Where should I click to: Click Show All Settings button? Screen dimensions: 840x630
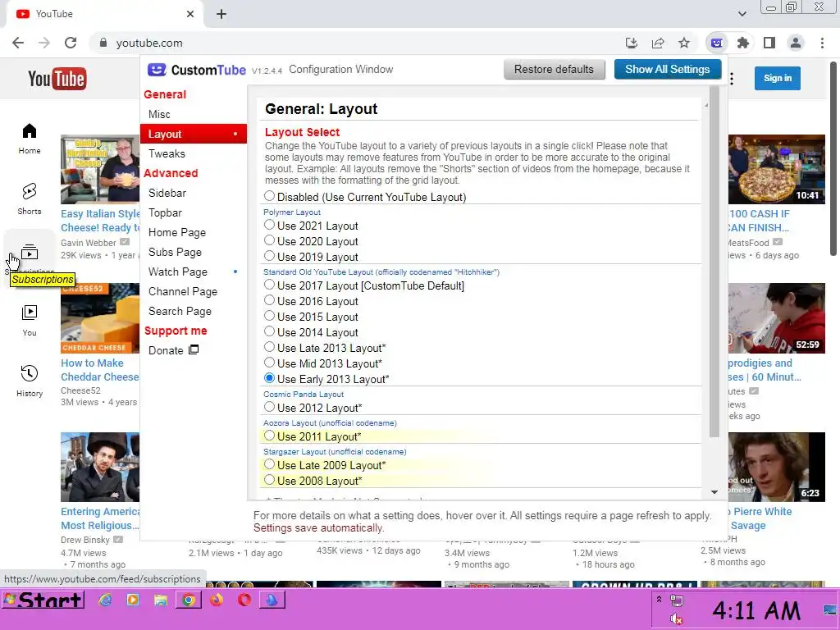(x=668, y=69)
